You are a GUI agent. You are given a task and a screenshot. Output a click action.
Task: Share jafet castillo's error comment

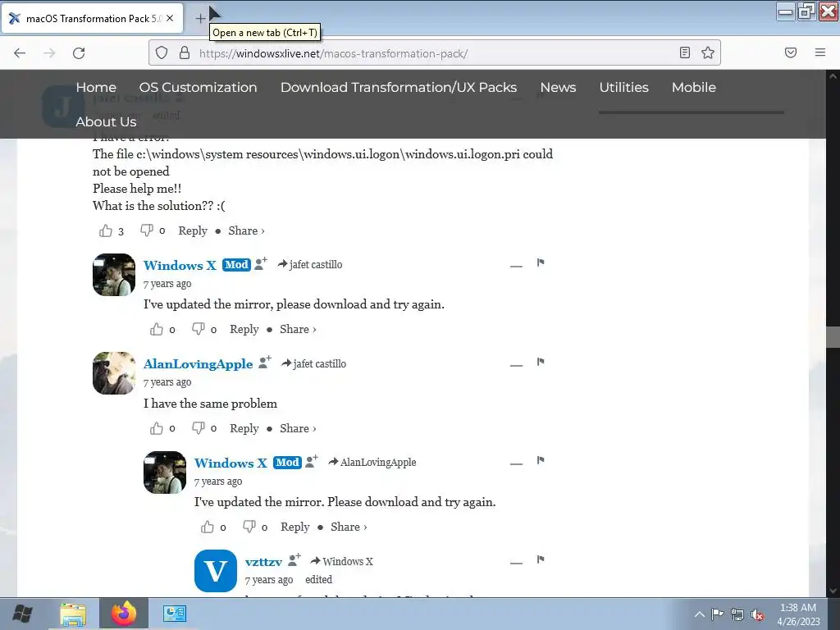point(246,231)
